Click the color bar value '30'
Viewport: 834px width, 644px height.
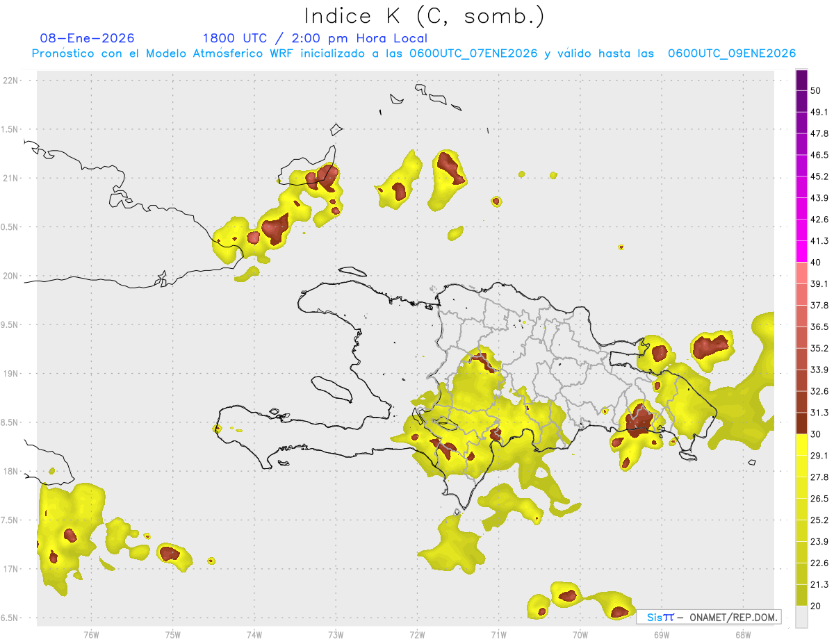coord(816,434)
